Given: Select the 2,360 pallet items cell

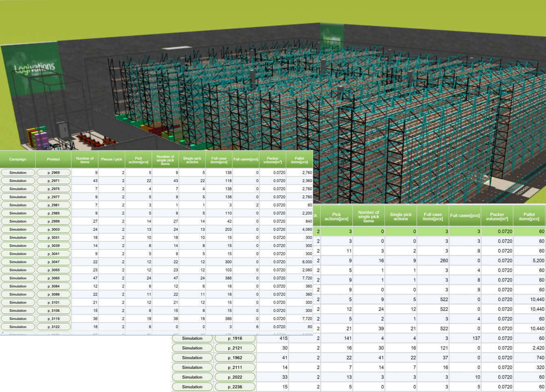Looking at the screenshot, I should (x=299, y=181).
